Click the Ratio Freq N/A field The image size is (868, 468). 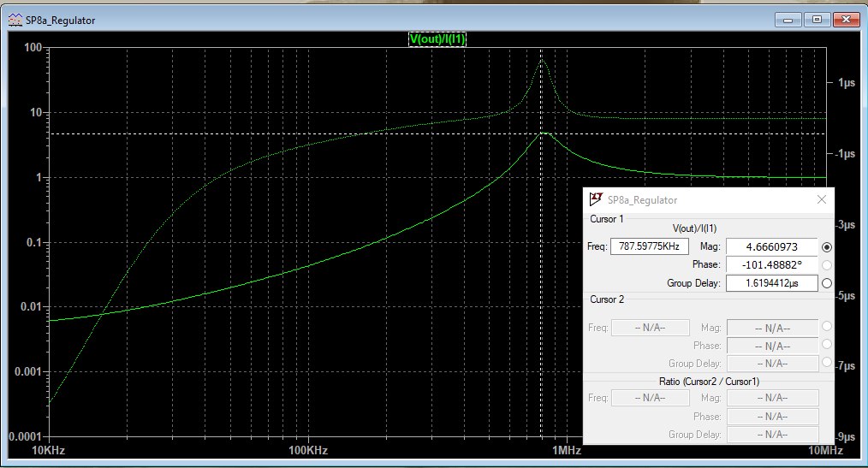tap(651, 398)
